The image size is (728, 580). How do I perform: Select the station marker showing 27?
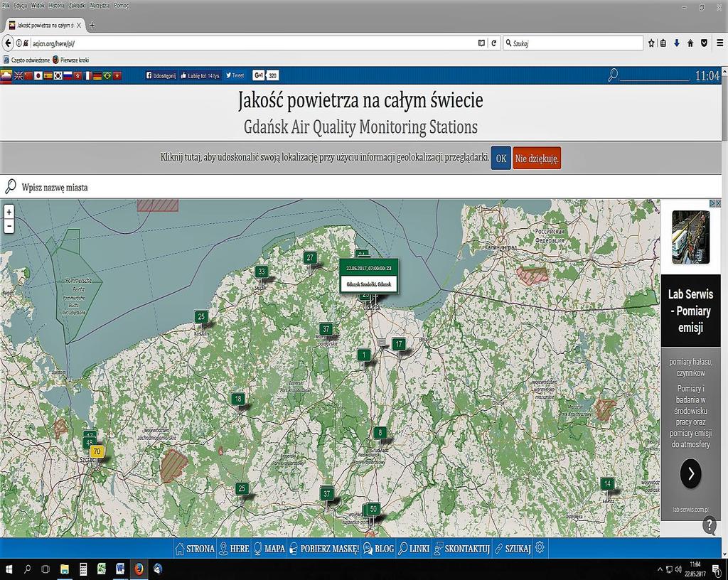(x=310, y=257)
